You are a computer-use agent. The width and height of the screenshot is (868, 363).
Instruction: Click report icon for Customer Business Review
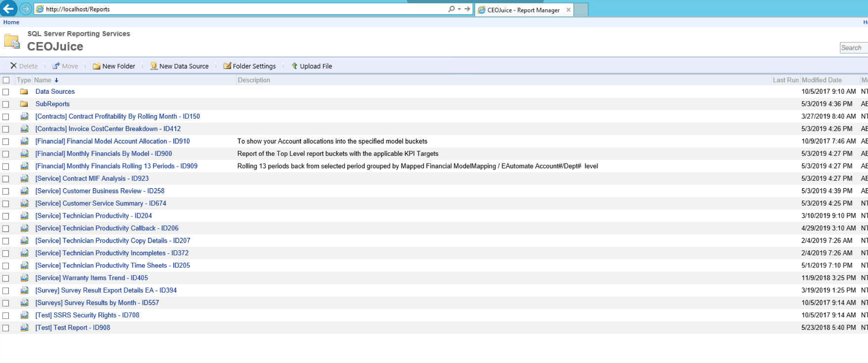(x=24, y=191)
